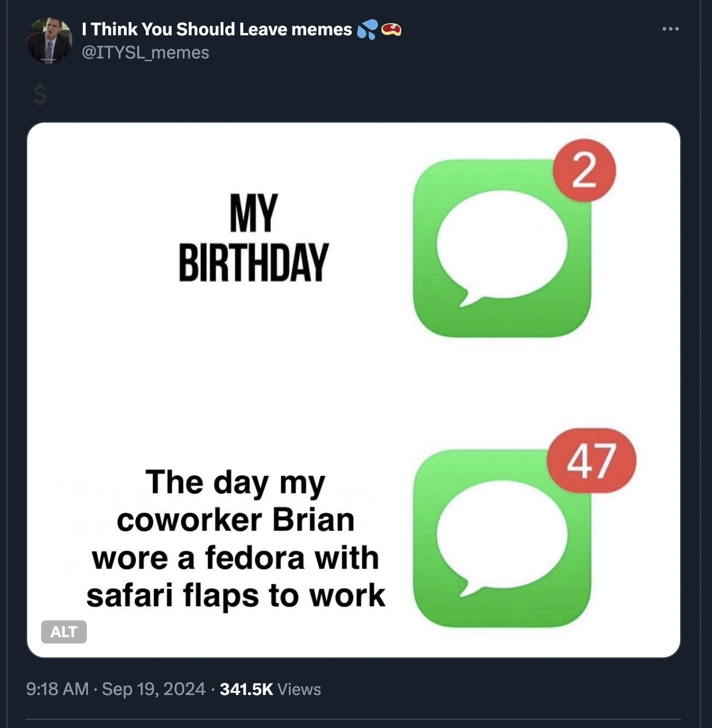
Task: Click the sweat droplets emoji in name
Action: pos(367,29)
